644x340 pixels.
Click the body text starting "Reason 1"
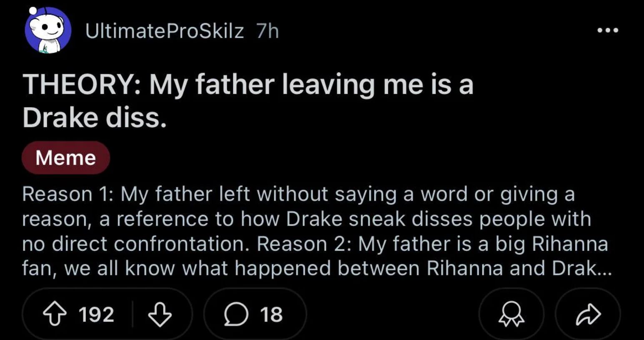(x=67, y=194)
